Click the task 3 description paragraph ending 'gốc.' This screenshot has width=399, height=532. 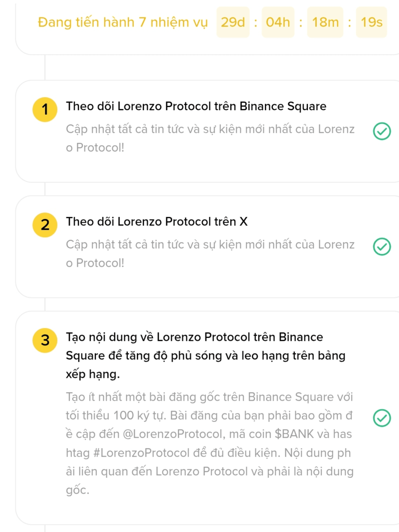[x=210, y=443]
